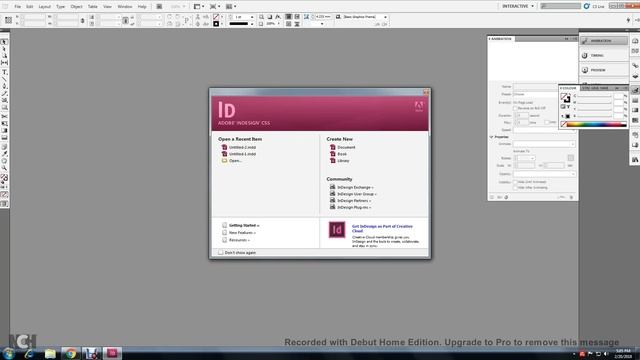
Task: Select the Direct Selection tool
Action: click(x=4, y=49)
